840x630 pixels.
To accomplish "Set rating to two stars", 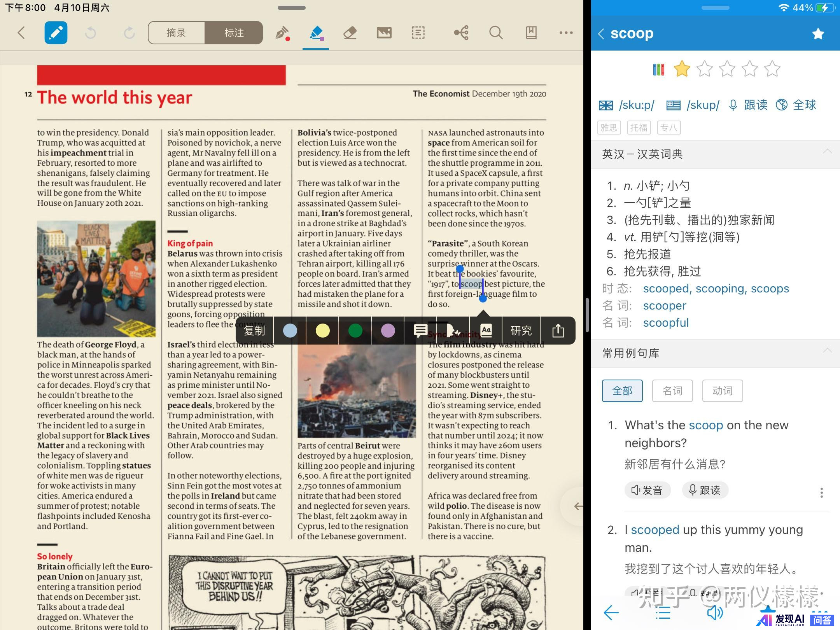I will (x=704, y=69).
